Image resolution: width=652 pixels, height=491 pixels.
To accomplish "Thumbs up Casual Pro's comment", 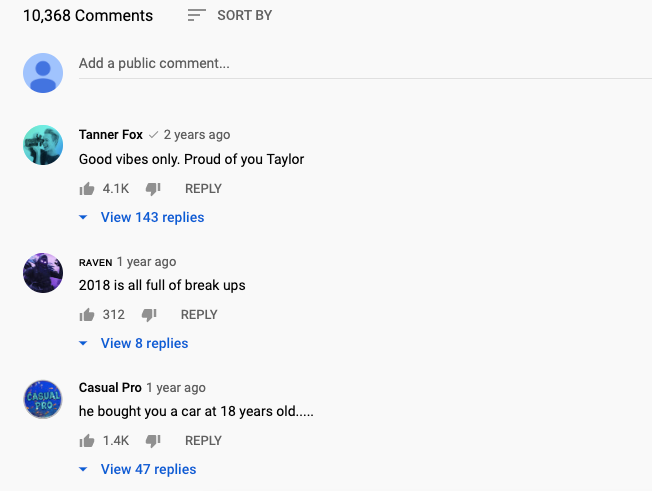I will pyautogui.click(x=87, y=441).
